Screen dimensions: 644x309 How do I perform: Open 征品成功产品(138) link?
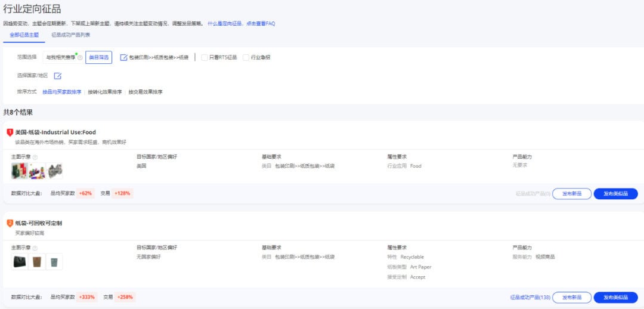(530, 298)
